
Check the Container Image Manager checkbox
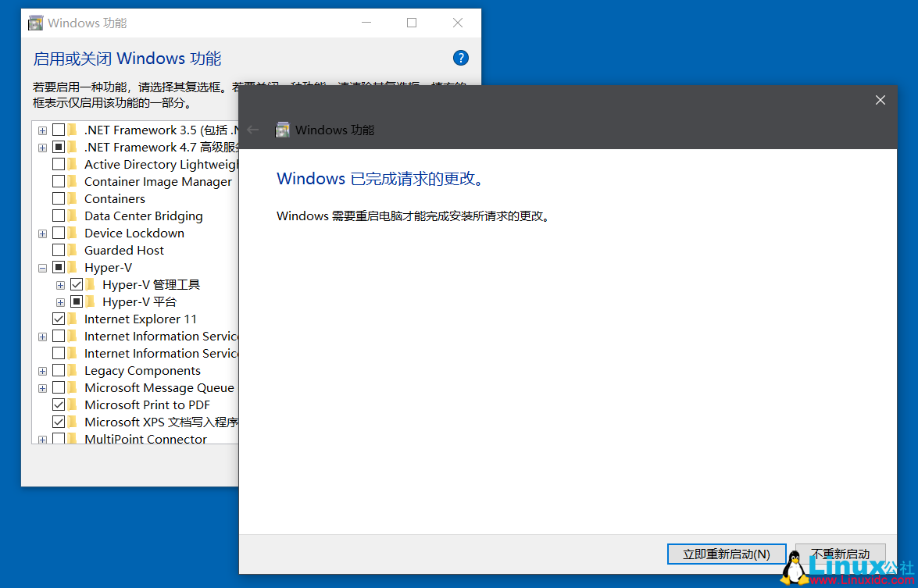[x=59, y=182]
